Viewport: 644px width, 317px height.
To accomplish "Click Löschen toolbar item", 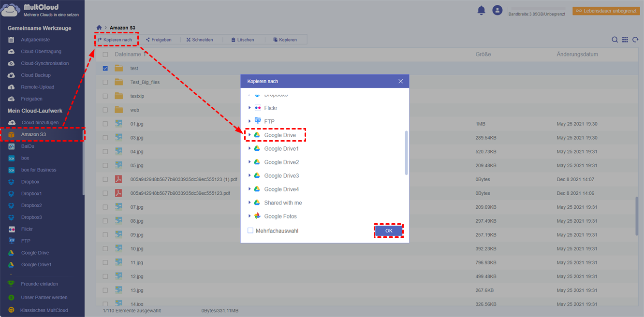I will (242, 40).
